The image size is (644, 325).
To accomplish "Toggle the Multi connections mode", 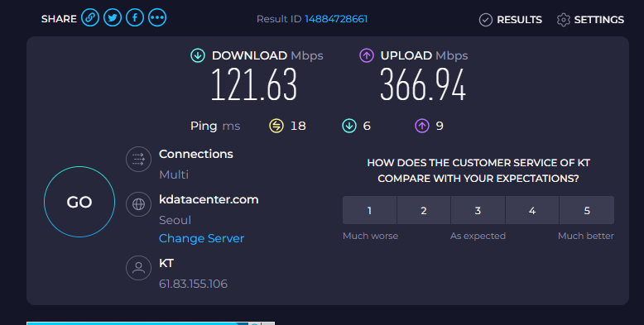I will pos(174,174).
